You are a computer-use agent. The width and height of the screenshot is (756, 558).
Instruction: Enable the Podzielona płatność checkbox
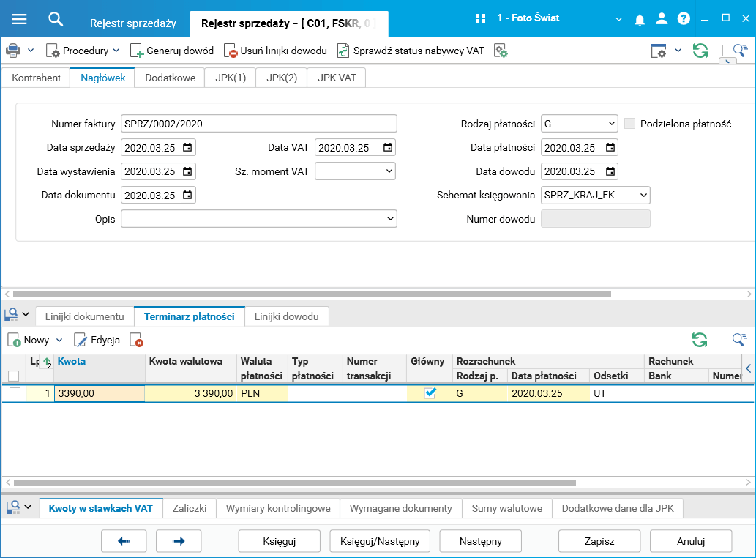click(629, 124)
